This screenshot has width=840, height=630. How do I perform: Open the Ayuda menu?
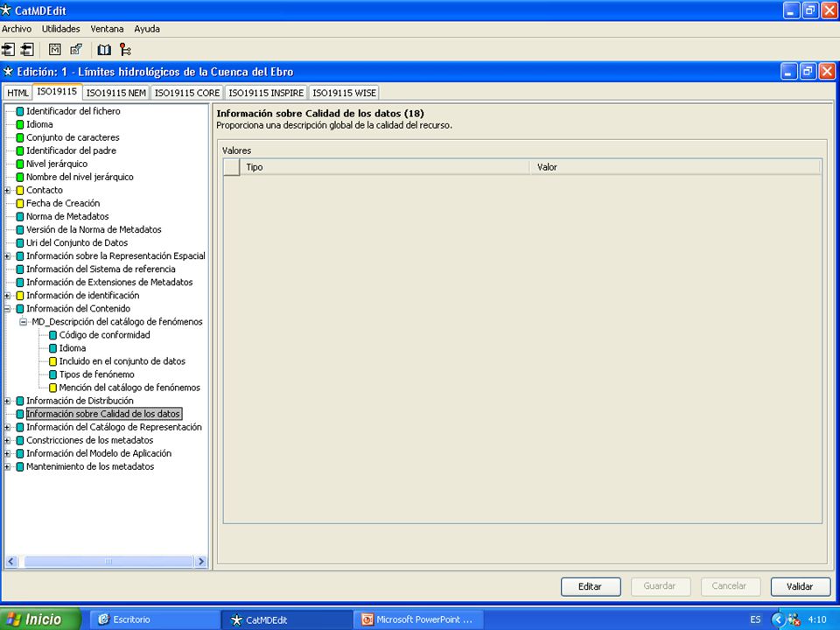point(147,29)
